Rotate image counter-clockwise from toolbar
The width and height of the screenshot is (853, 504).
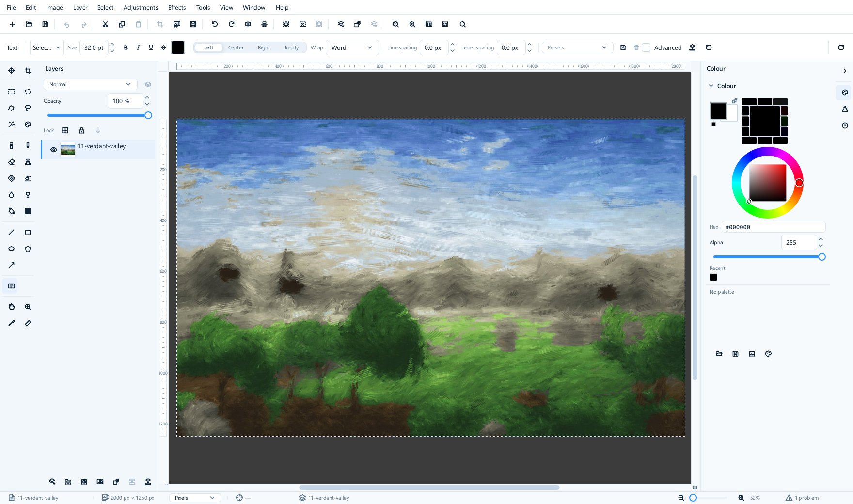click(215, 24)
